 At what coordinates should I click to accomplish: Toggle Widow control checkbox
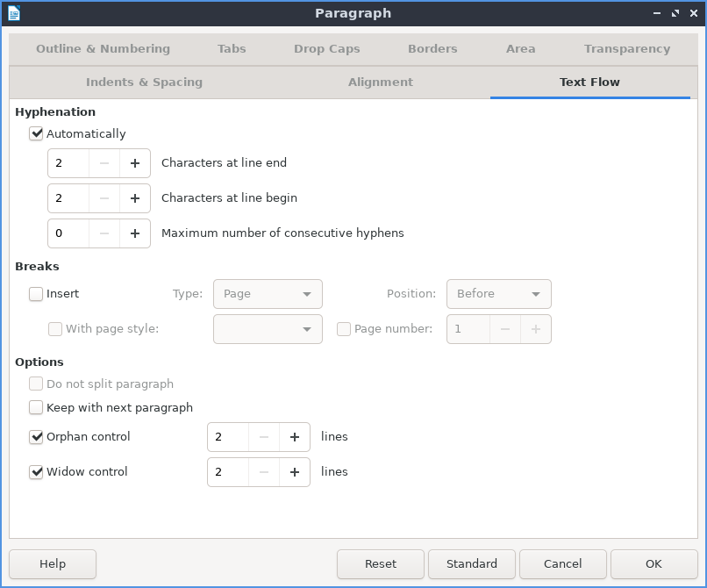[36, 472]
